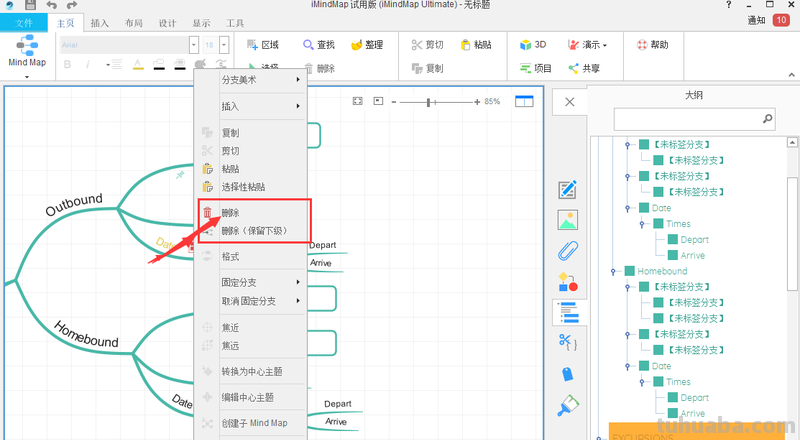This screenshot has width=800, height=440.
Task: Collapse Homebound node expander in outline
Action: [613, 272]
